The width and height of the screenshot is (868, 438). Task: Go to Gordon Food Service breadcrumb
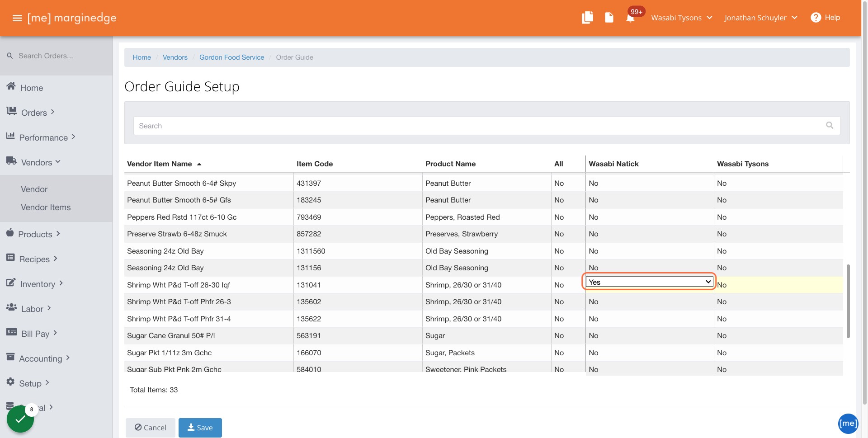(232, 57)
